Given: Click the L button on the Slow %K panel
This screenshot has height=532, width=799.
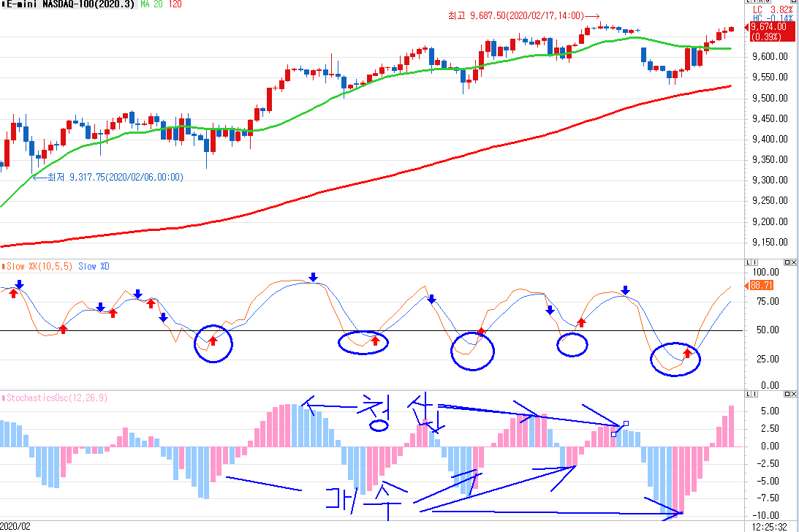Looking at the screenshot, I should [747, 263].
